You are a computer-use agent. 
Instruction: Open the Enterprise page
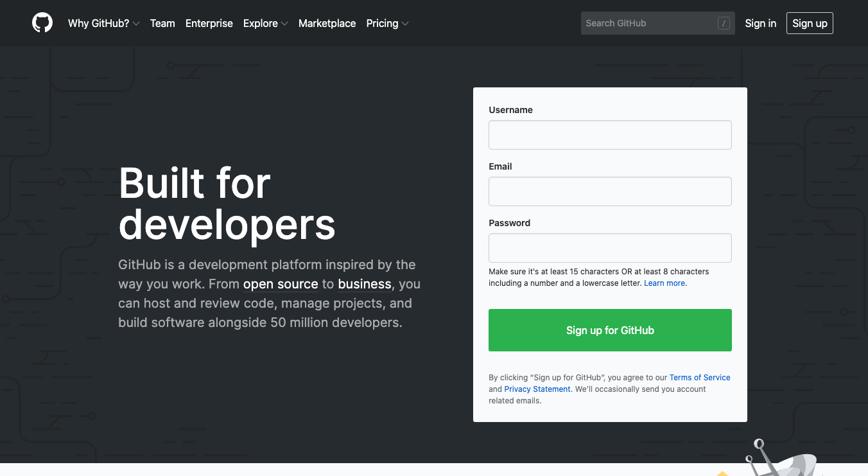(209, 23)
